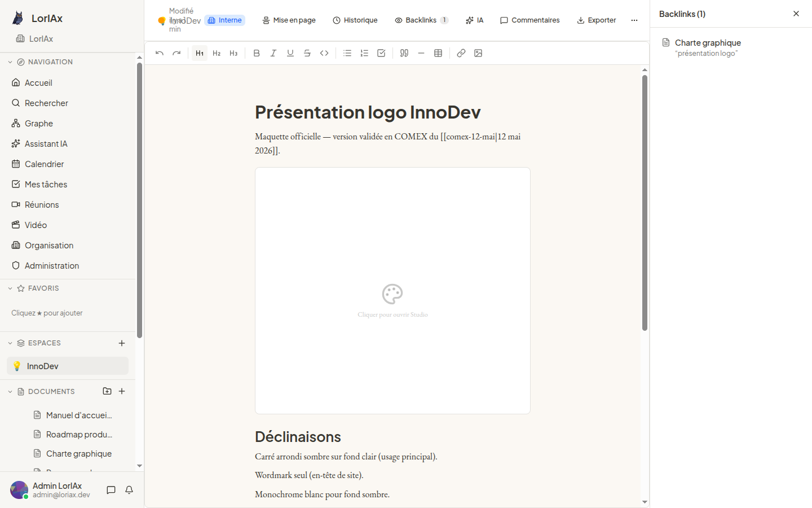Open the Commentaires panel
This screenshot has width=812, height=508.
[x=530, y=20]
